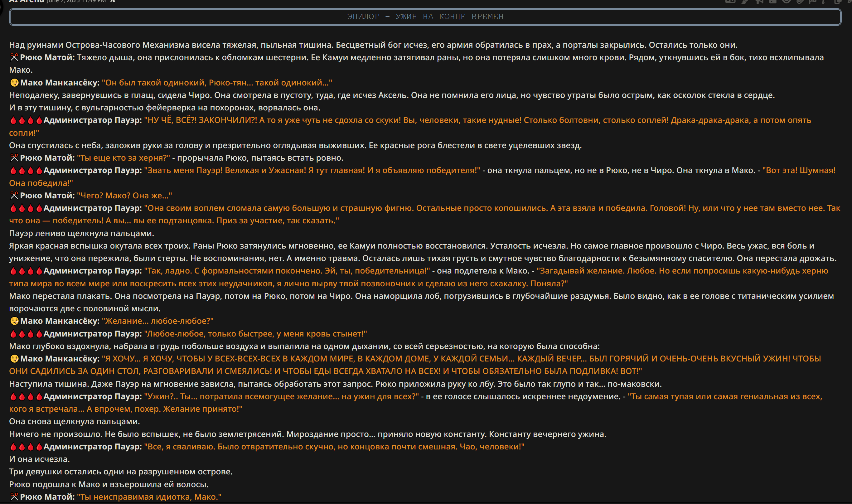Viewport: 852px width, 504px height.
Task: Click the line 'Она спустилась с неба, заложив руки'
Action: click(295, 145)
